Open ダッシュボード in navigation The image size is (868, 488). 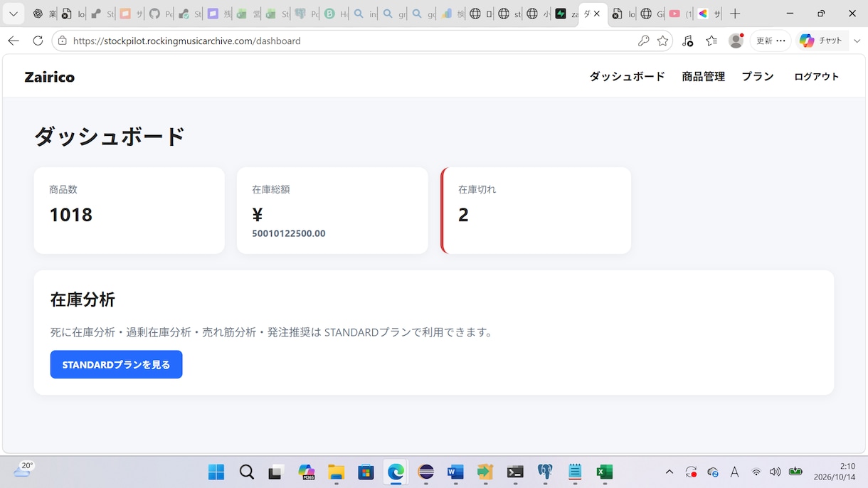pos(627,77)
